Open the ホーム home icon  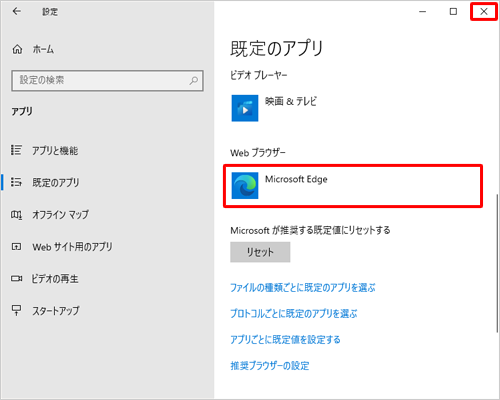coord(17,49)
